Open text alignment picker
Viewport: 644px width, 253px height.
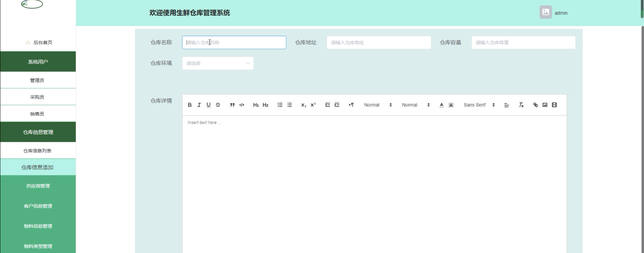pos(506,105)
